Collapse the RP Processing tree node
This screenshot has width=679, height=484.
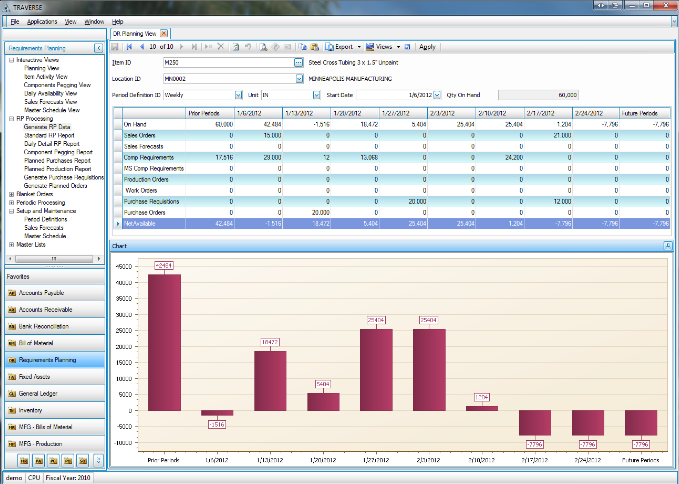[x=10, y=117]
